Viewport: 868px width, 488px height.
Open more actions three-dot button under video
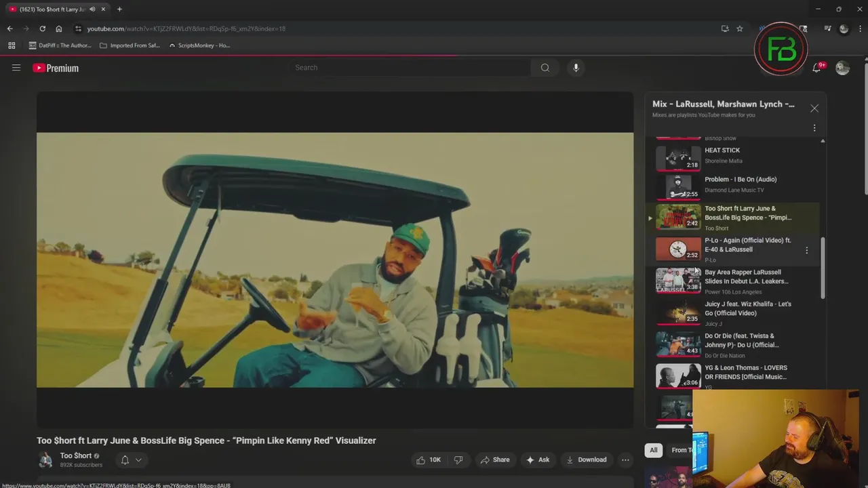625,460
